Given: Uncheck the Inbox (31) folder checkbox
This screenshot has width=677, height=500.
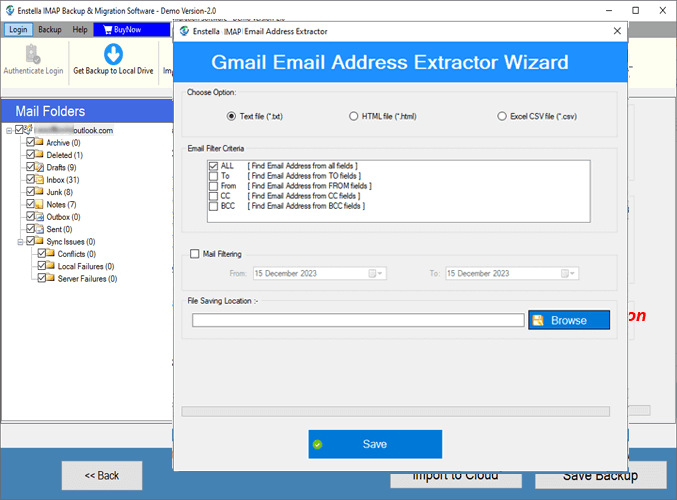Looking at the screenshot, I should coord(30,179).
